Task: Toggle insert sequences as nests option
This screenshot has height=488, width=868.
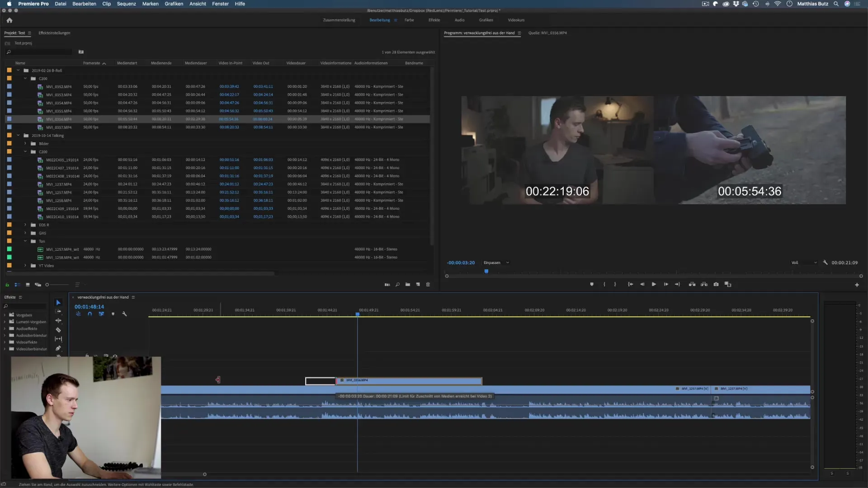Action: pos(78,314)
